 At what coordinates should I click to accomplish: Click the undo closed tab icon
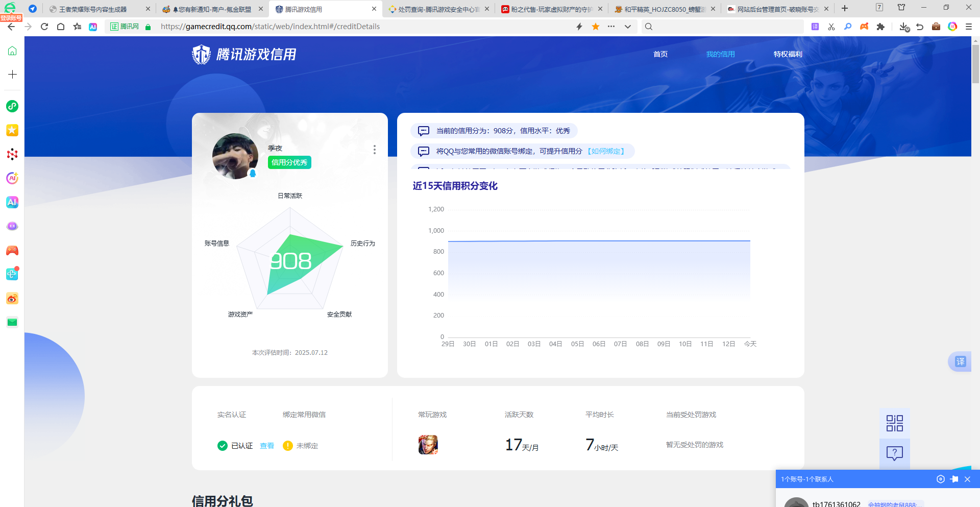(920, 27)
